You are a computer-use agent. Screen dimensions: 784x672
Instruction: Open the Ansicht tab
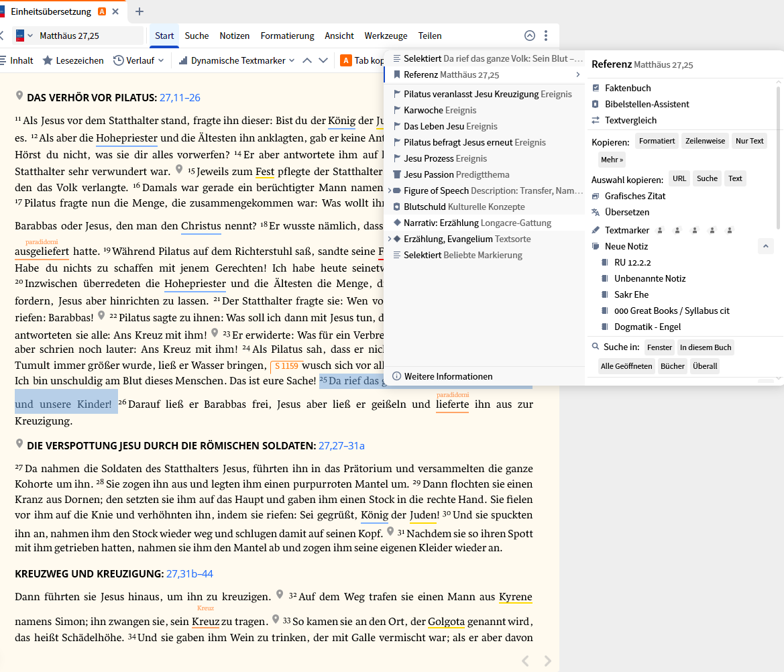339,36
